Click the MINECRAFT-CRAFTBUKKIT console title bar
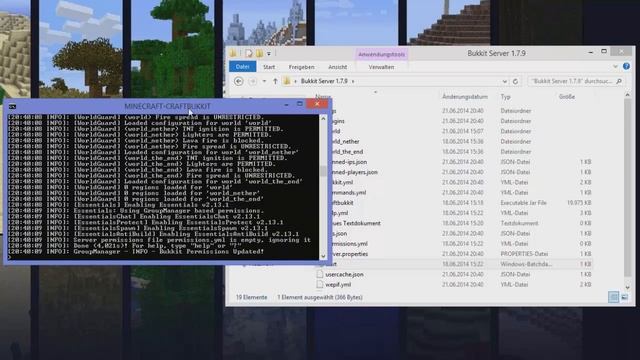Viewport: 640px width, 360px height. (x=167, y=106)
